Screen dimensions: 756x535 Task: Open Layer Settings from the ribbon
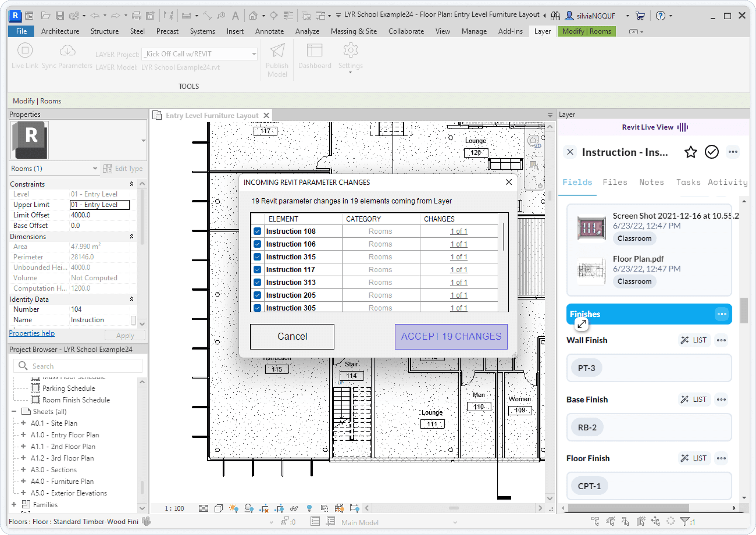pyautogui.click(x=350, y=55)
